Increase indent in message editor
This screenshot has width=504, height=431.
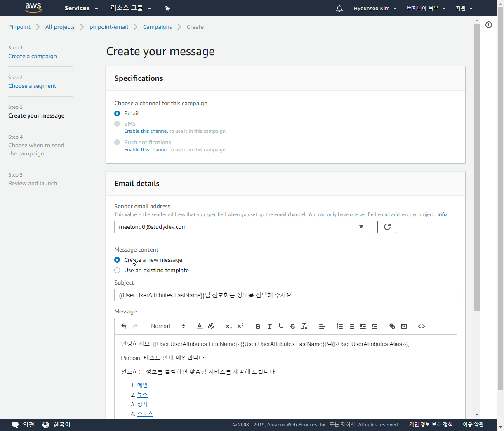[x=374, y=326]
